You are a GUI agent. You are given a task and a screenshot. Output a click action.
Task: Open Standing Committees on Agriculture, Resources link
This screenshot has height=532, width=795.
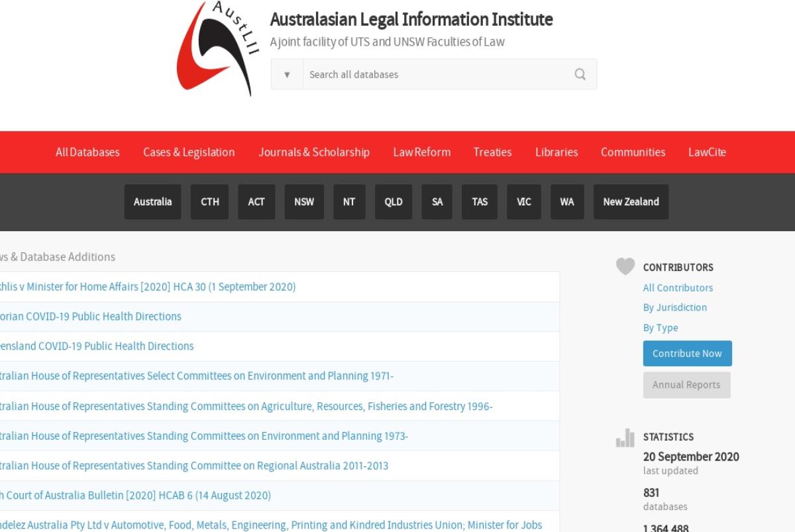tap(246, 406)
